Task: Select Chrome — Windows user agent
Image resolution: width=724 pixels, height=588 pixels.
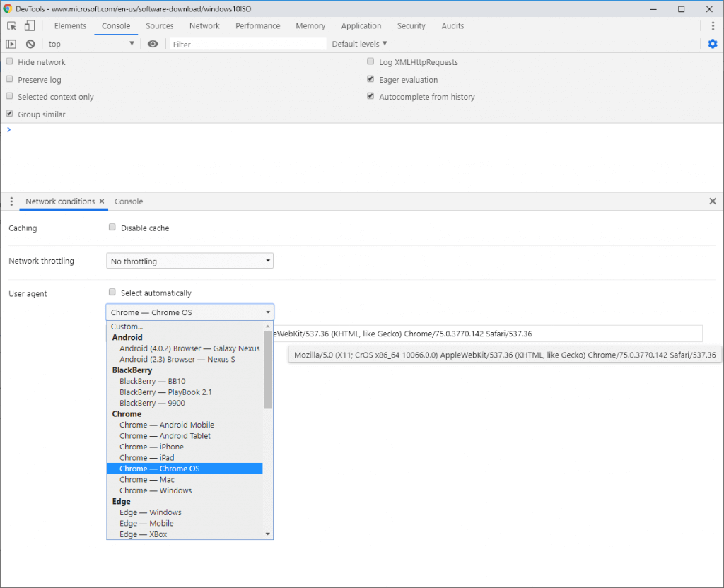Action: [x=185, y=490]
